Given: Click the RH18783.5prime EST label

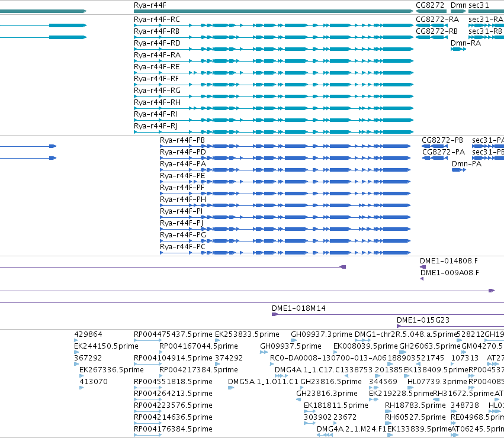Looking at the screenshot, I should [x=415, y=406].
